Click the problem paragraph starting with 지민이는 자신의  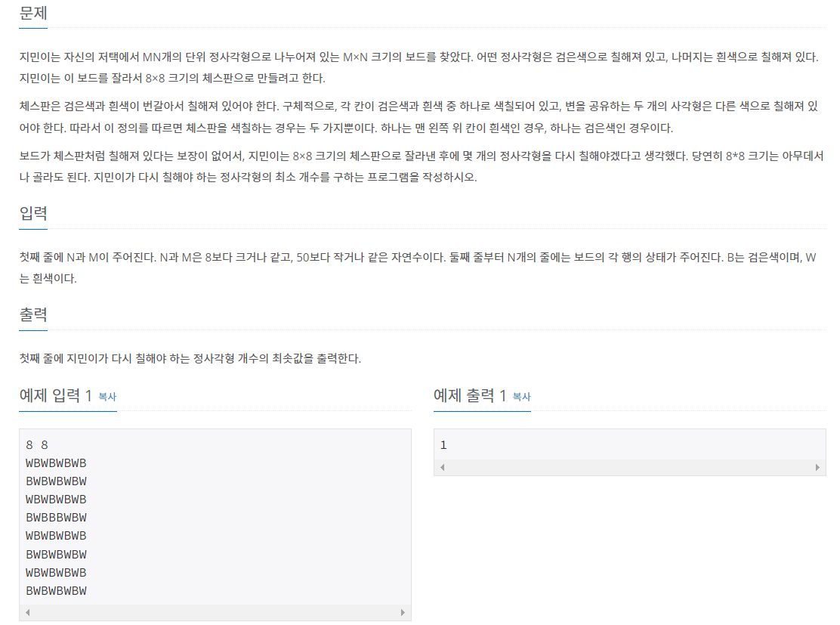(x=419, y=67)
